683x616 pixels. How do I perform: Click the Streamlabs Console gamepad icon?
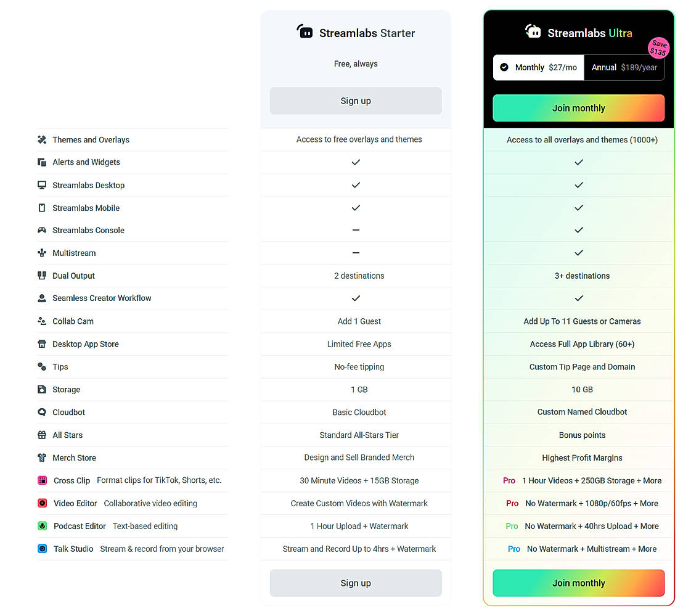tap(42, 231)
